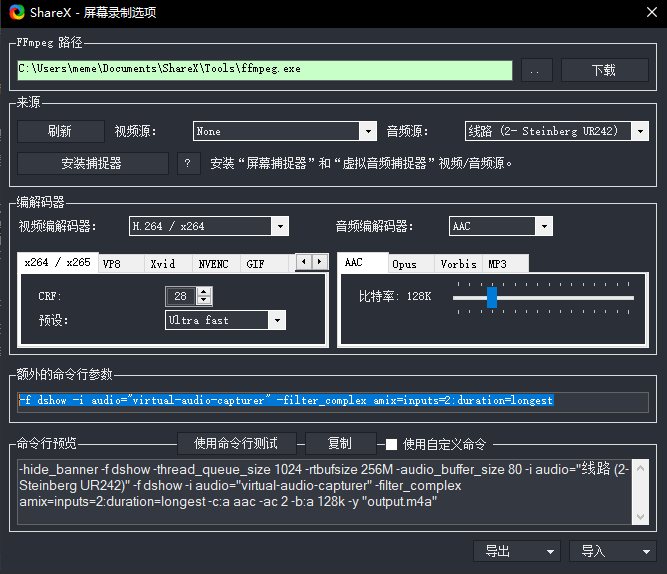Screen dimensions: 667x574
Task: Open the 预设 Ultra fast dropdown
Action: point(225,320)
